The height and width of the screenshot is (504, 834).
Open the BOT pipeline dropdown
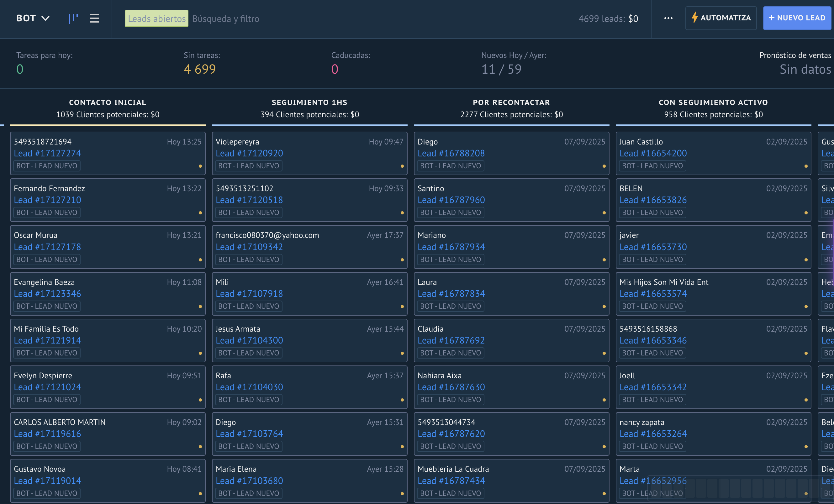tap(33, 18)
